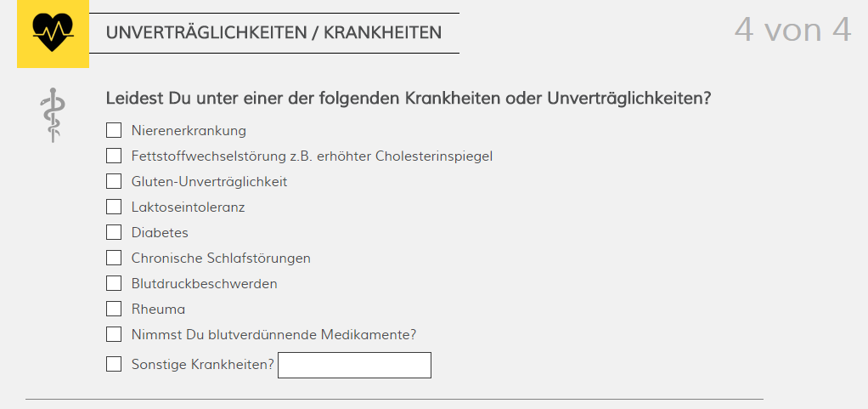Click the yellow heartbeat heart icon
The width and height of the screenshot is (868, 409).
point(53,34)
